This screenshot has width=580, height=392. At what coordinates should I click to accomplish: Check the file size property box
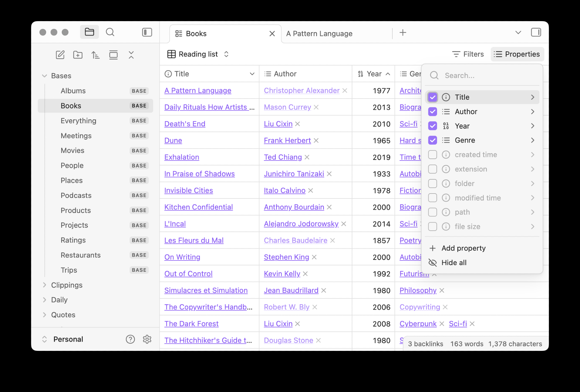tap(432, 227)
